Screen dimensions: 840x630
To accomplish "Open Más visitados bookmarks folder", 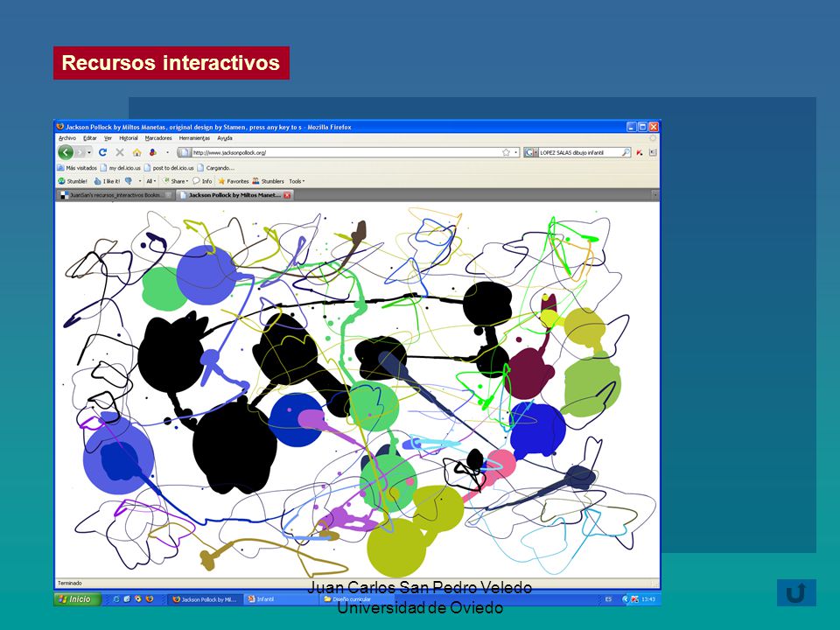I will [x=77, y=168].
